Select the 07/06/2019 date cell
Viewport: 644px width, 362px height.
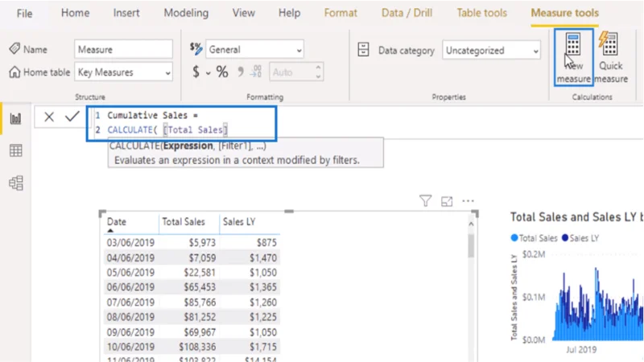point(130,302)
